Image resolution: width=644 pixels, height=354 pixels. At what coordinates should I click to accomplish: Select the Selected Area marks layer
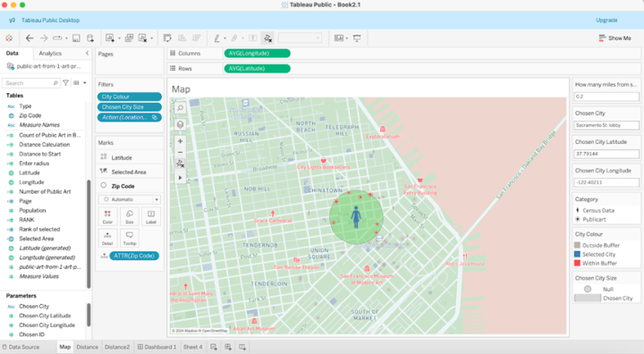130,172
